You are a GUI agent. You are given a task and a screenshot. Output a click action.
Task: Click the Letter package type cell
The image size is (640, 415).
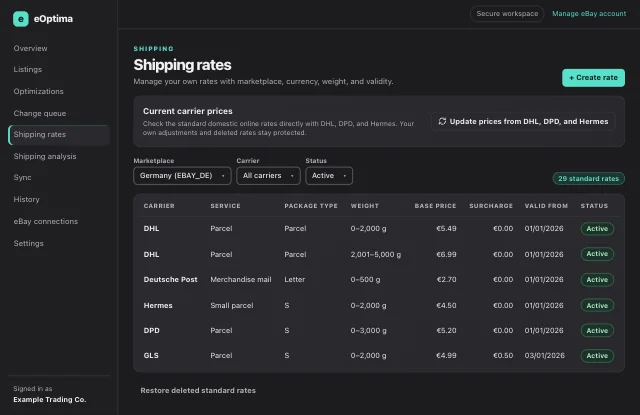pos(295,280)
